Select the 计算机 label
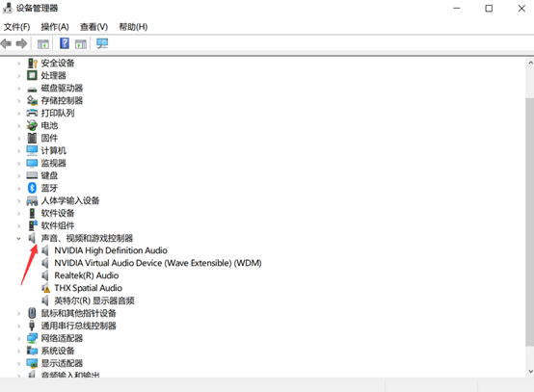Screen dimensions: 534x392 coord(53,150)
